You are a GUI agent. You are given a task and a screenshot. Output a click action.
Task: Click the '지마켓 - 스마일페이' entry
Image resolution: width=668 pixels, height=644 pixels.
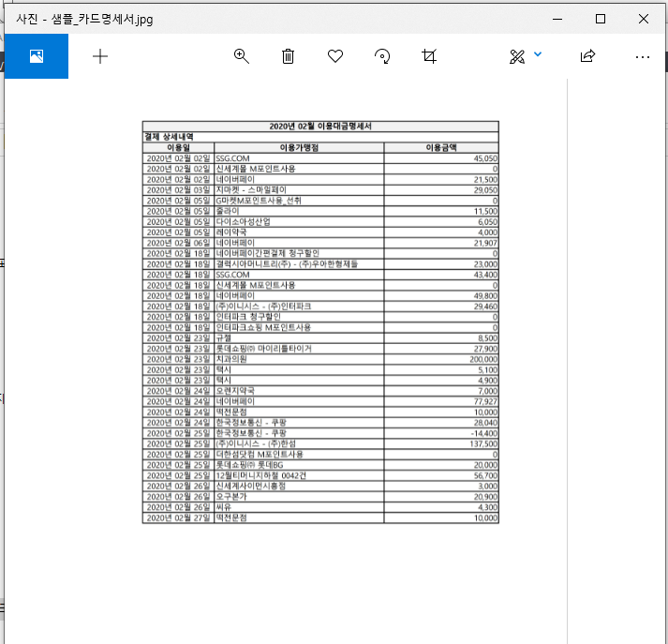251,189
